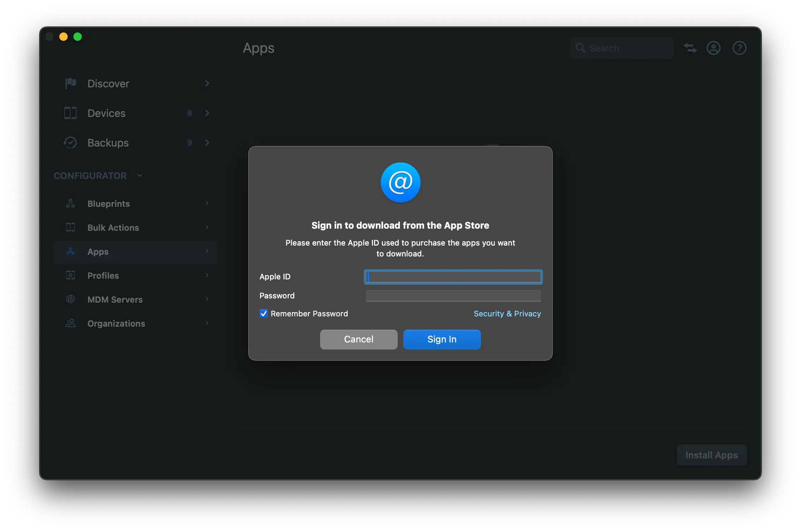Viewport: 801px width, 532px height.
Task: Open Backups with its arrow chevron
Action: pos(207,143)
